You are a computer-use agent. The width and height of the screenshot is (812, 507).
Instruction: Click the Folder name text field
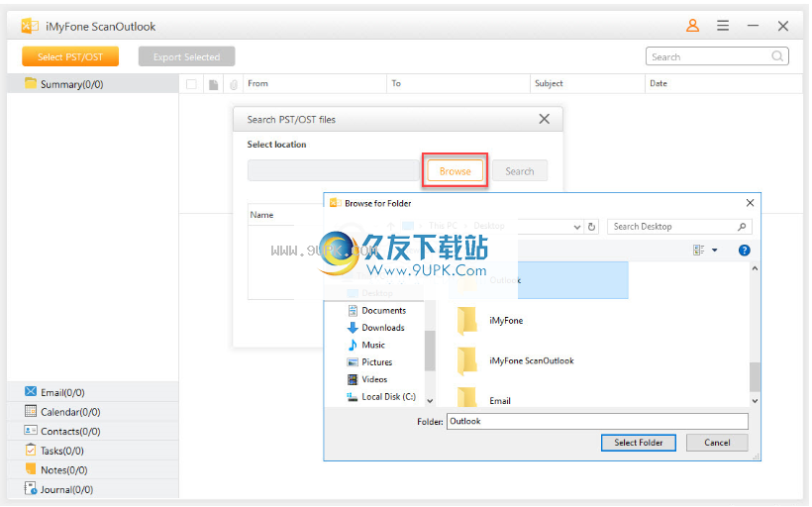pyautogui.click(x=597, y=421)
